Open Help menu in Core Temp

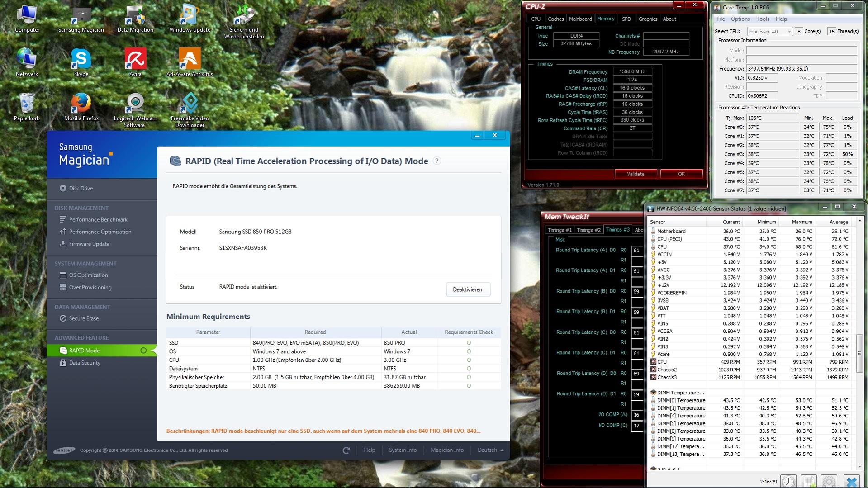(x=781, y=19)
